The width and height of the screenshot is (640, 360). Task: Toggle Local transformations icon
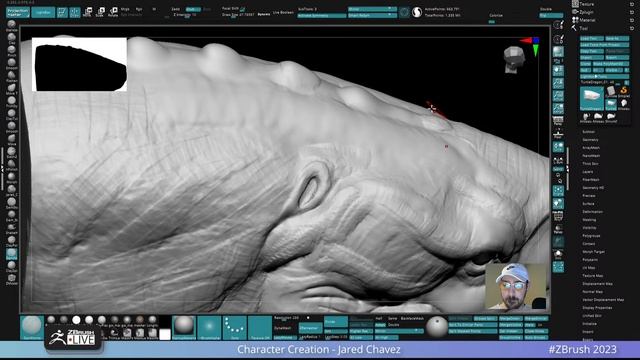(558, 147)
